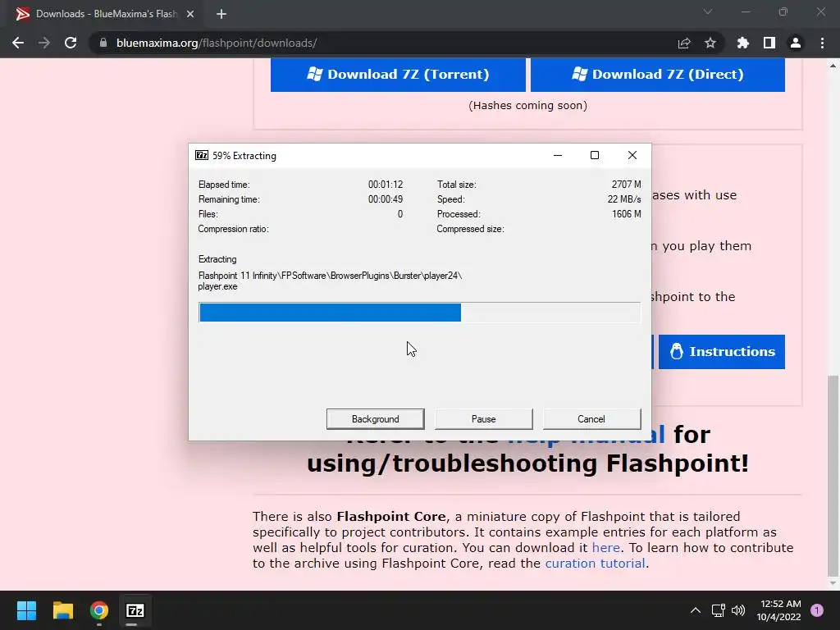Reload the page with the refresh icon

click(71, 43)
